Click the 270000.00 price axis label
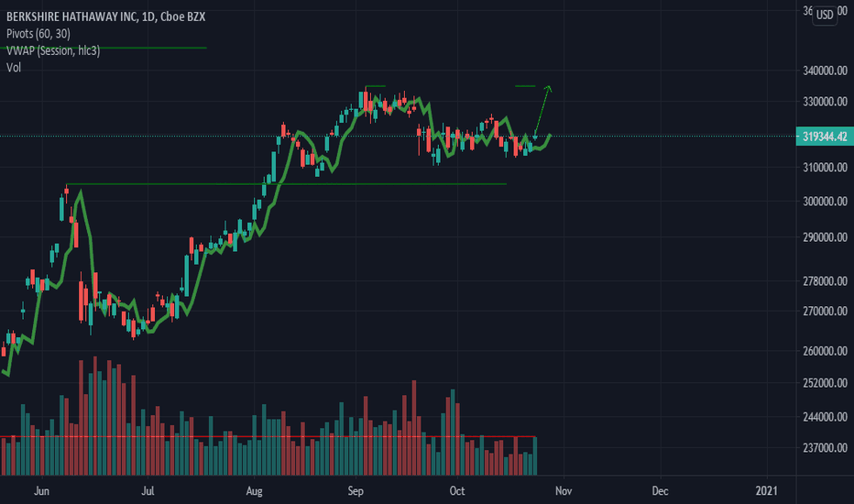This screenshot has width=854, height=504. pyautogui.click(x=825, y=312)
